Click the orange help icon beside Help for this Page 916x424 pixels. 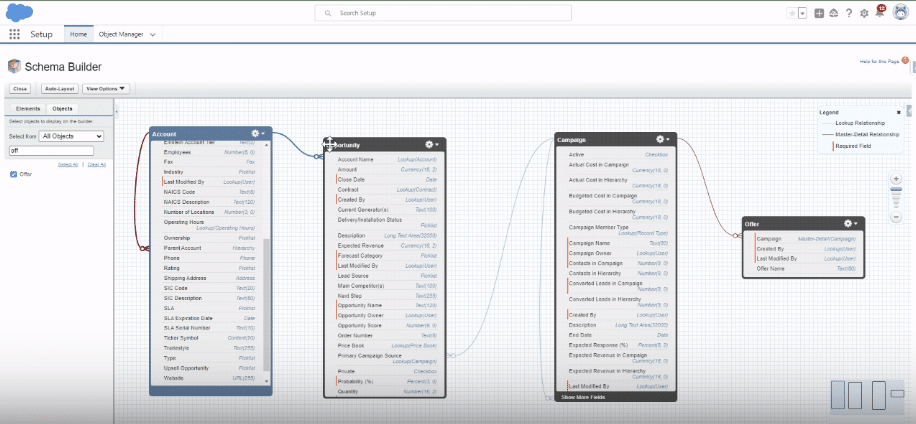click(x=905, y=60)
